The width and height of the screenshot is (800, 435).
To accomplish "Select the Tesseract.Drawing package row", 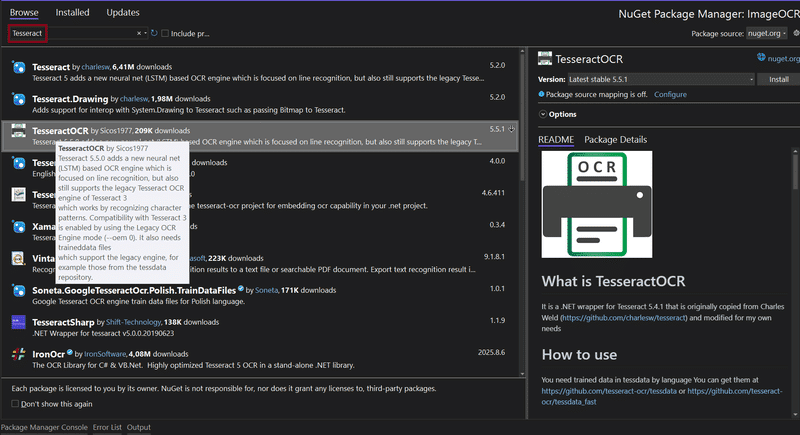I will click(x=260, y=104).
